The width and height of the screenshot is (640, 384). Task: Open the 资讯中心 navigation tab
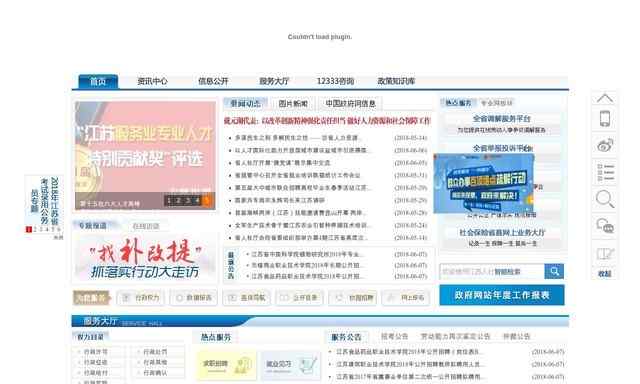click(152, 81)
